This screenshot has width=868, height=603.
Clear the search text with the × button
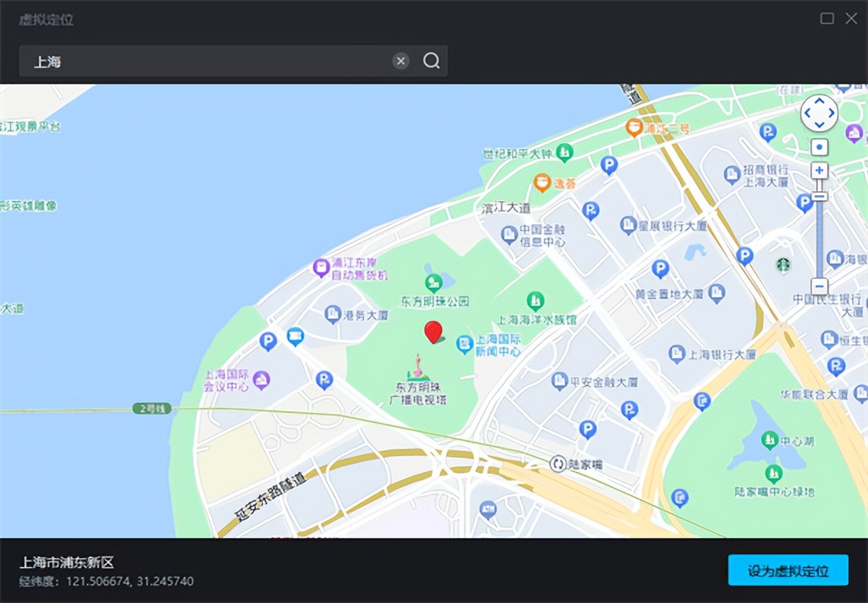tap(401, 61)
